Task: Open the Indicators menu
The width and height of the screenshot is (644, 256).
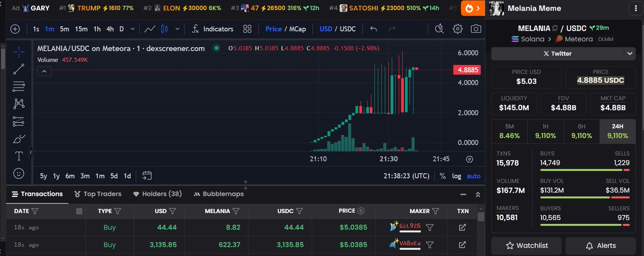Action: 213,29
